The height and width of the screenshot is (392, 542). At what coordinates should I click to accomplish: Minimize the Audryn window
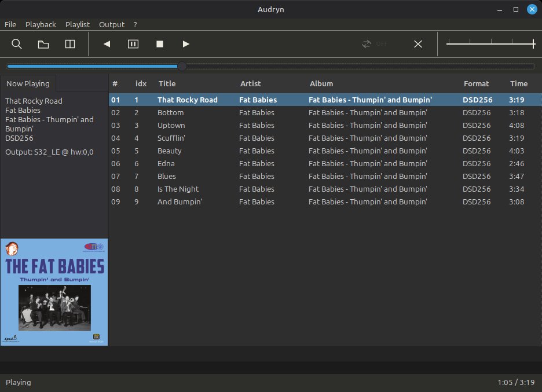500,10
